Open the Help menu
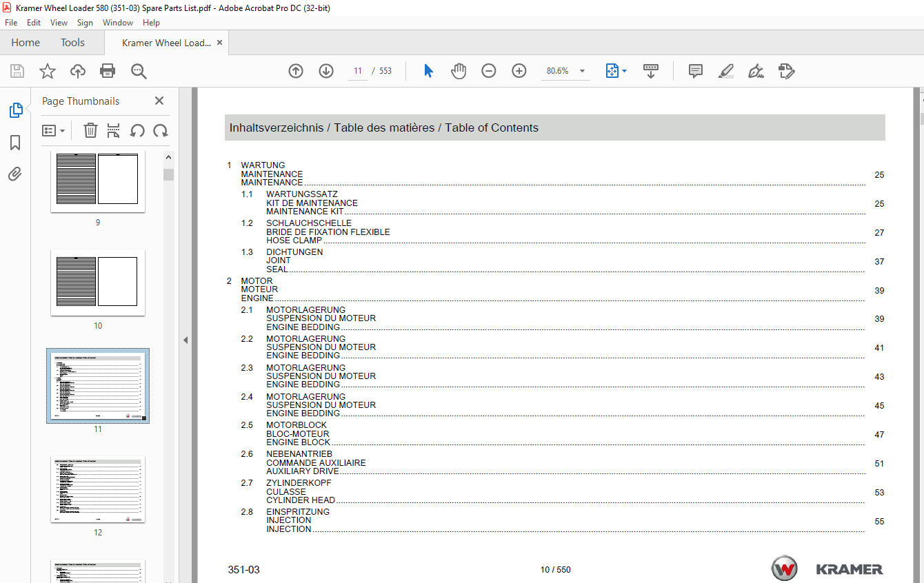Screen dimensions: 924x583 pyautogui.click(x=151, y=23)
